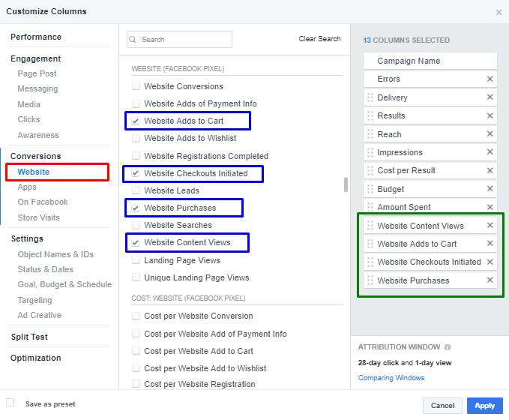The image size is (509, 420).
Task: Select On Facebook under Conversions
Action: click(43, 202)
